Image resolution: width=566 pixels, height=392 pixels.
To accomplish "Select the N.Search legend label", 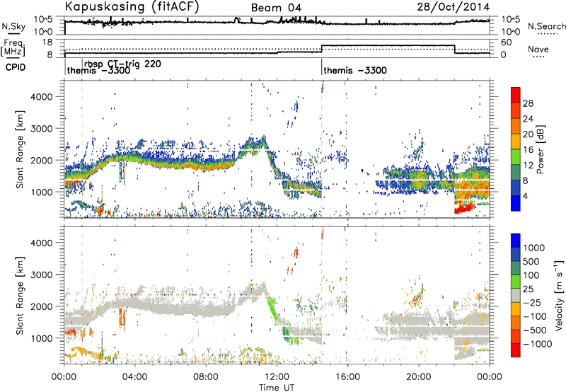I will click(546, 26).
